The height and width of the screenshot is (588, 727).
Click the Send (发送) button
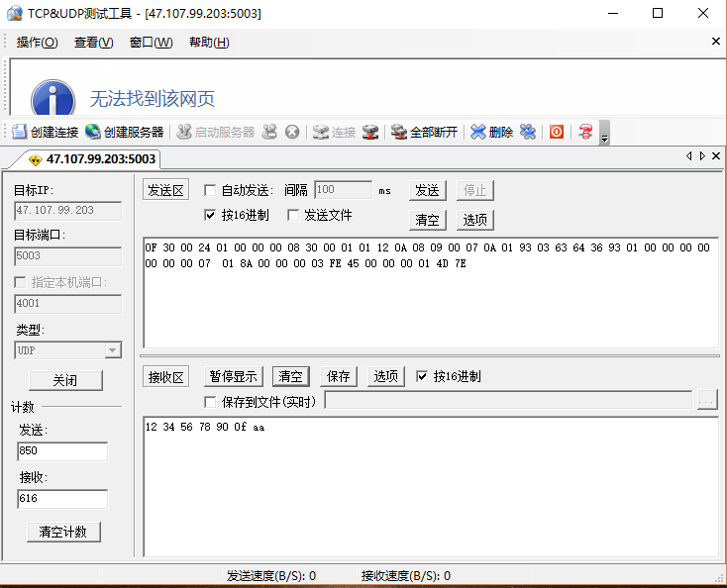428,190
